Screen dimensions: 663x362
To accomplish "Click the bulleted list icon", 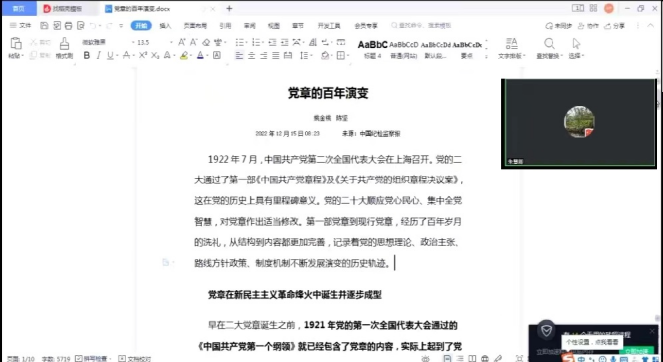I will coord(240,42).
